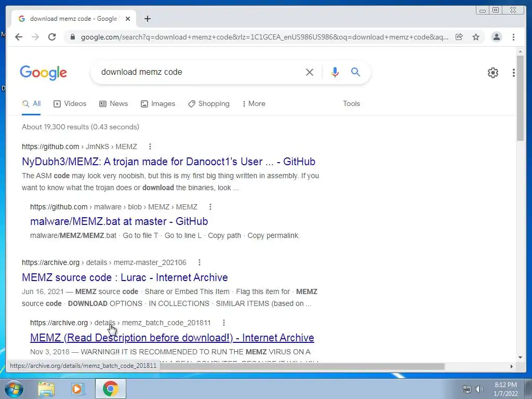
Task: Open options for the github.com JmNkS MEMZ result
Action: [x=150, y=147]
